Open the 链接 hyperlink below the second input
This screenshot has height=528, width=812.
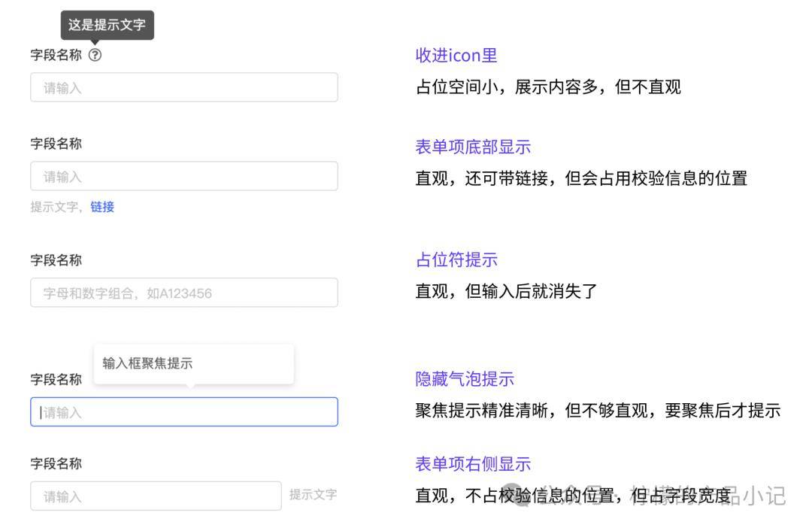point(102,208)
